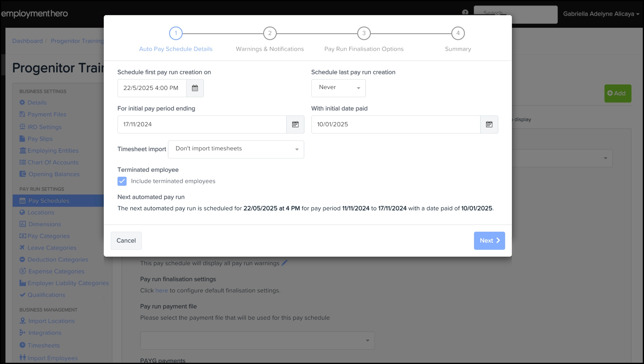
Task: Select step 3 Pay Run Finalisation Options
Action: [x=364, y=33]
